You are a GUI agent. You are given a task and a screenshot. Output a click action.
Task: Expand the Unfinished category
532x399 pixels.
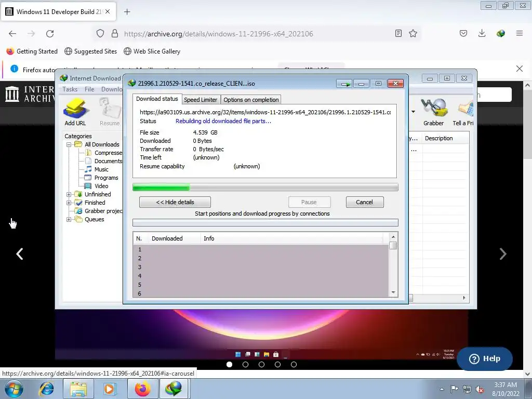pos(69,194)
